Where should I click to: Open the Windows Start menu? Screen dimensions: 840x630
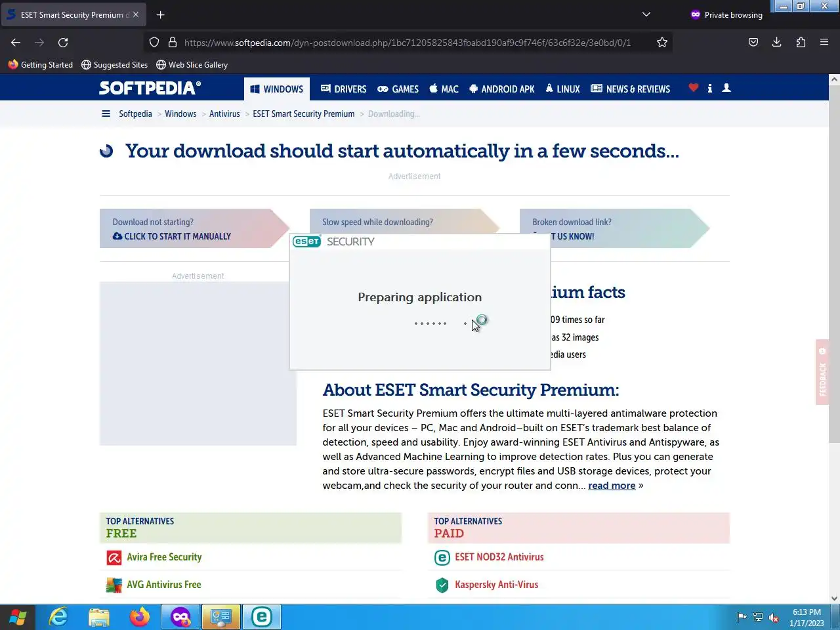18,617
